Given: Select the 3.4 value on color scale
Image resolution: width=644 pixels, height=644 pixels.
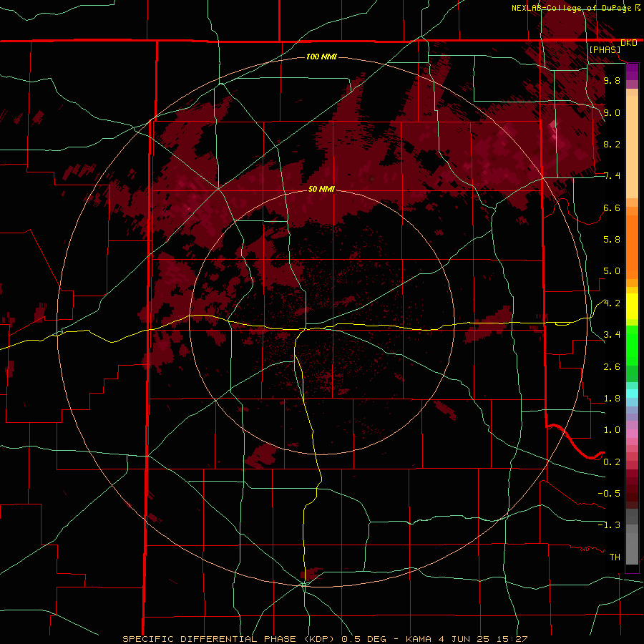Looking at the screenshot, I should tap(612, 335).
